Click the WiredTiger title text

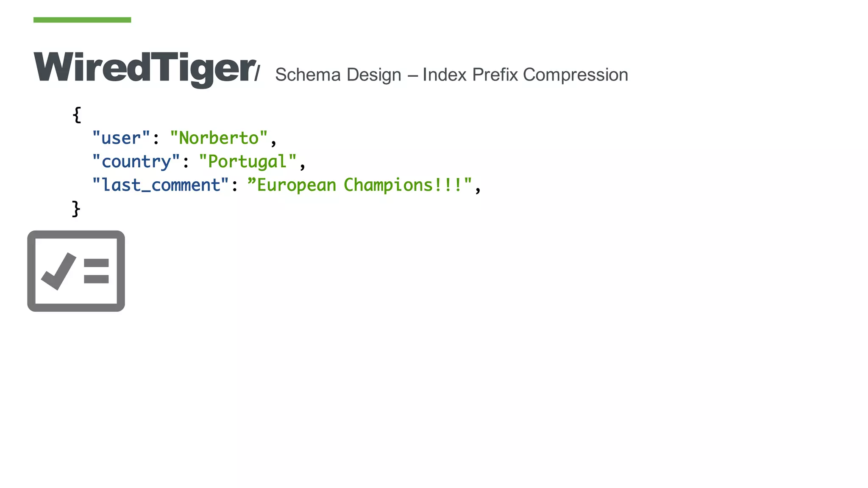click(x=145, y=69)
